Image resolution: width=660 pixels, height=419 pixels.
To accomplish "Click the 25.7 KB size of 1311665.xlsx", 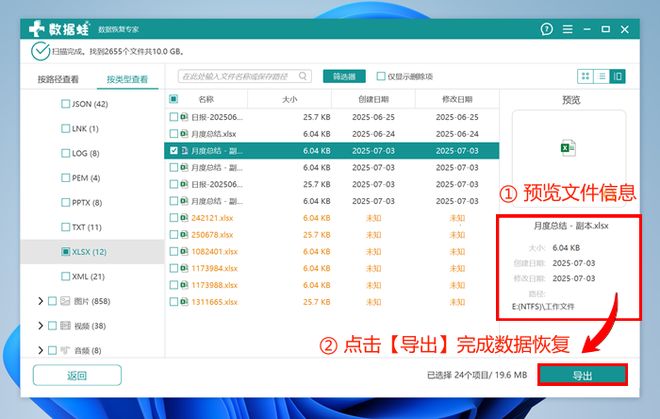I will pos(317,302).
